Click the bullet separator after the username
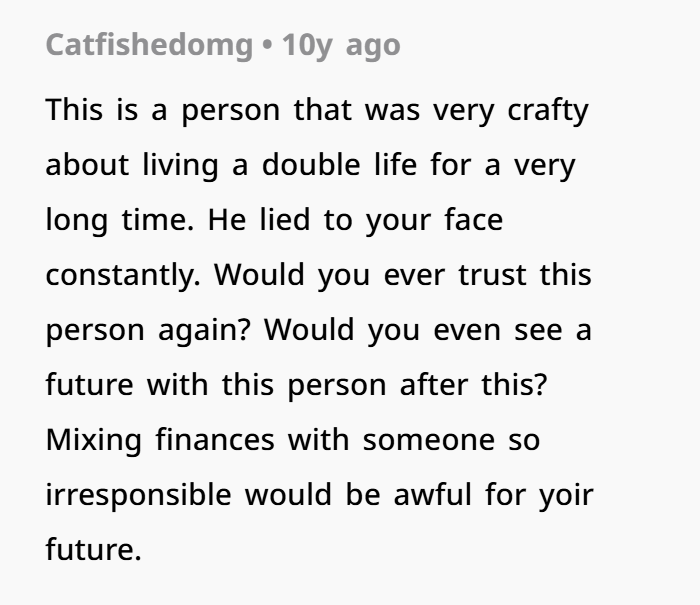The width and height of the screenshot is (700, 605). tap(268, 46)
